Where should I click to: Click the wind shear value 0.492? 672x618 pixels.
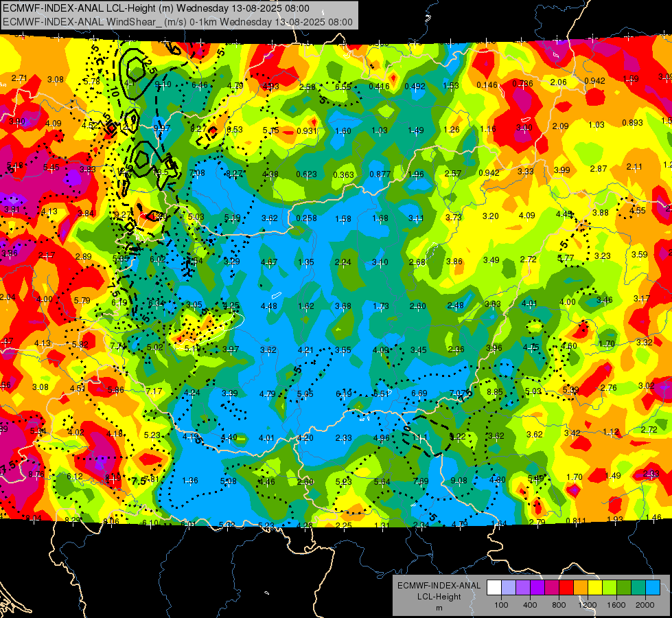coord(415,87)
